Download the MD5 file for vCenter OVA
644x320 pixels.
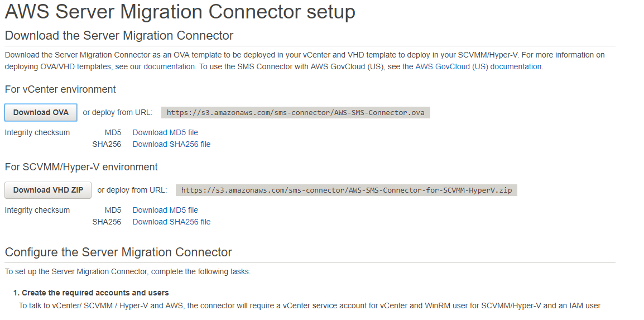coord(165,132)
